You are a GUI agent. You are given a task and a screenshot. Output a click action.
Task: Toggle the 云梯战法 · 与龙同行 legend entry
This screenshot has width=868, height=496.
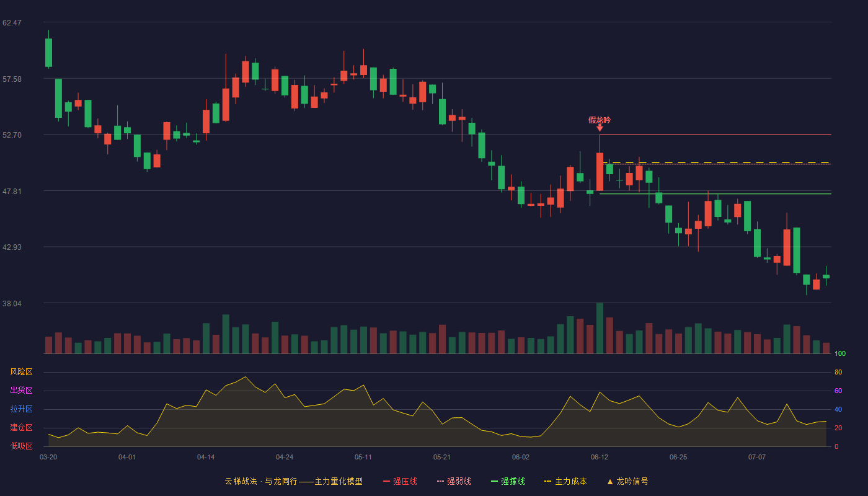(293, 481)
